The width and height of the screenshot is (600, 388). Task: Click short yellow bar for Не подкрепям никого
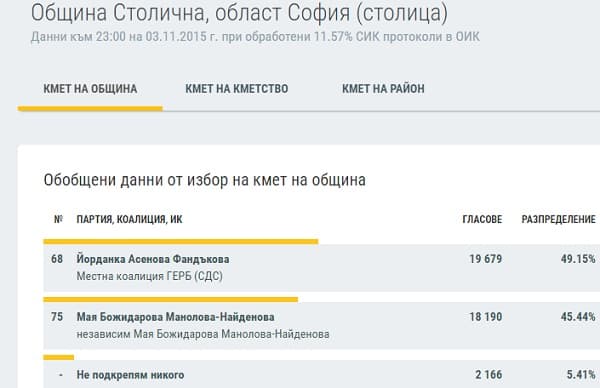(x=59, y=357)
